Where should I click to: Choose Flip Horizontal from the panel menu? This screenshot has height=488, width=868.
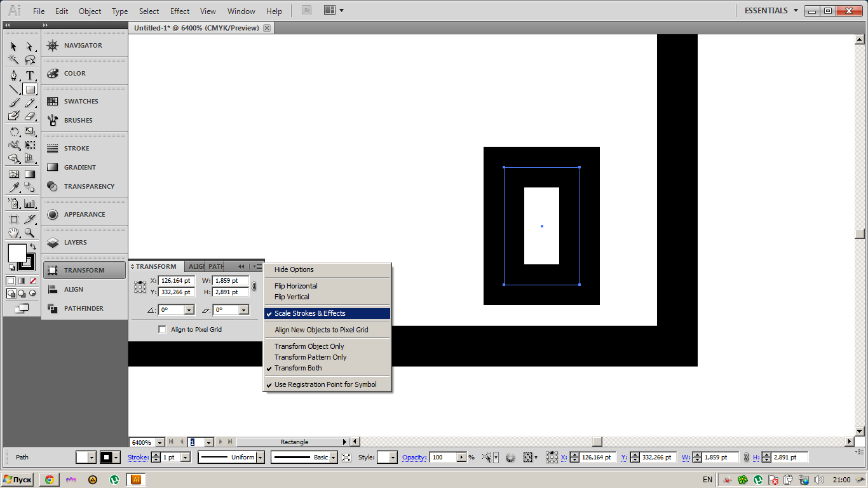[x=295, y=286]
